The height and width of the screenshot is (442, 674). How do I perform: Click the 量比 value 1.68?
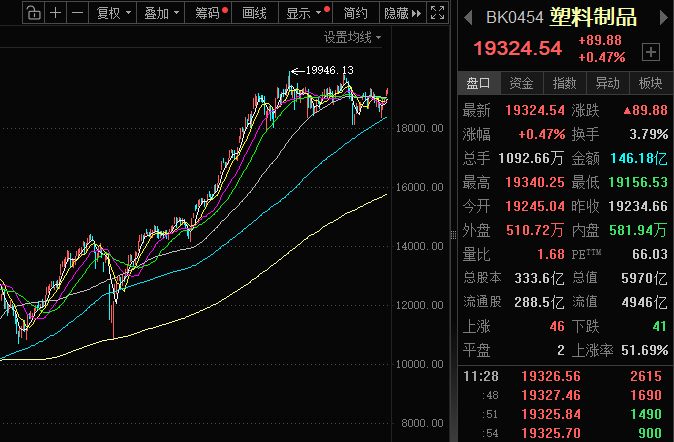tap(551, 254)
